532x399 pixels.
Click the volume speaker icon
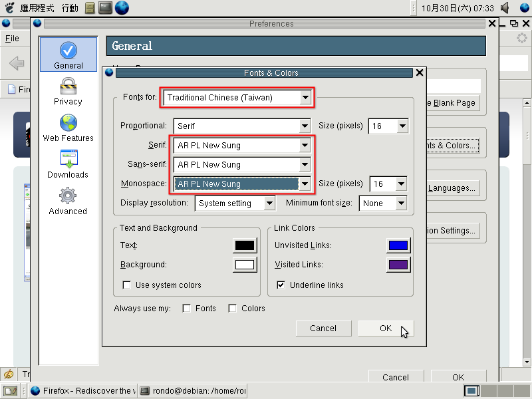pyautogui.click(x=505, y=8)
